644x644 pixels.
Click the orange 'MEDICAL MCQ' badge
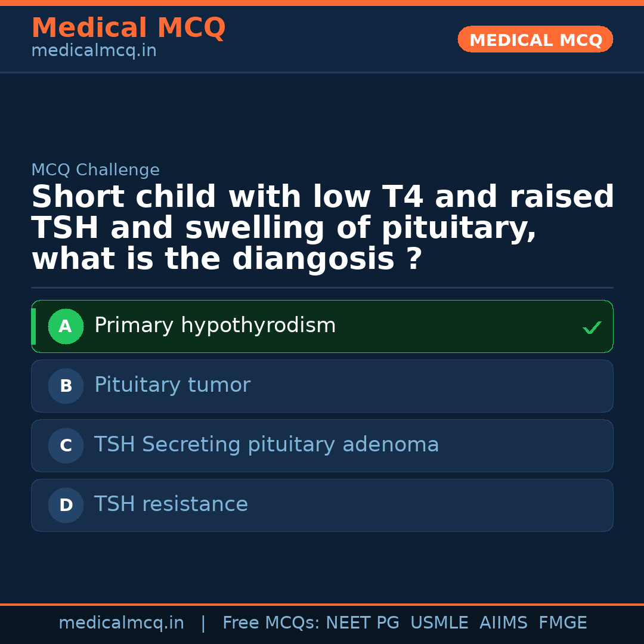point(535,40)
